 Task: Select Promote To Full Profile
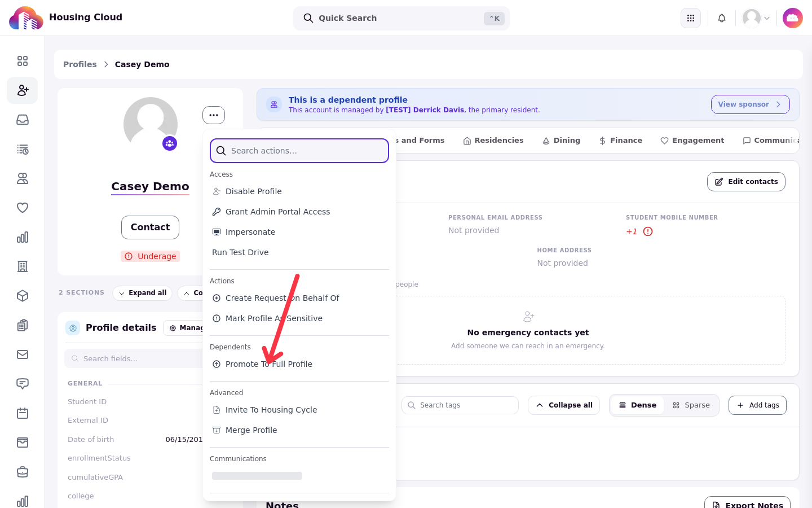(299, 364)
